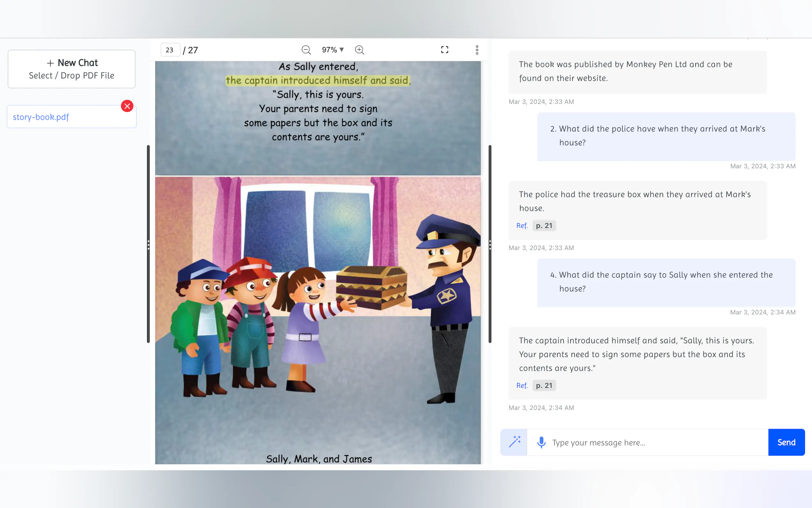Viewport: 812px width, 508px height.
Task: Jump to p. 21 reference under captain's quote
Action: (544, 385)
